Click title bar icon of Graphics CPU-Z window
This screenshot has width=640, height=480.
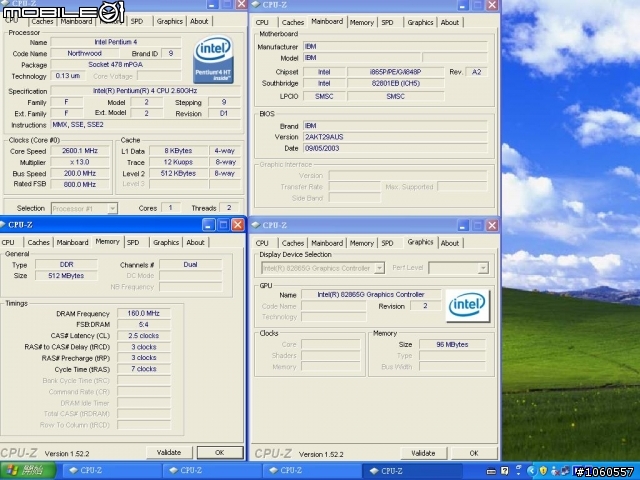[x=256, y=224]
